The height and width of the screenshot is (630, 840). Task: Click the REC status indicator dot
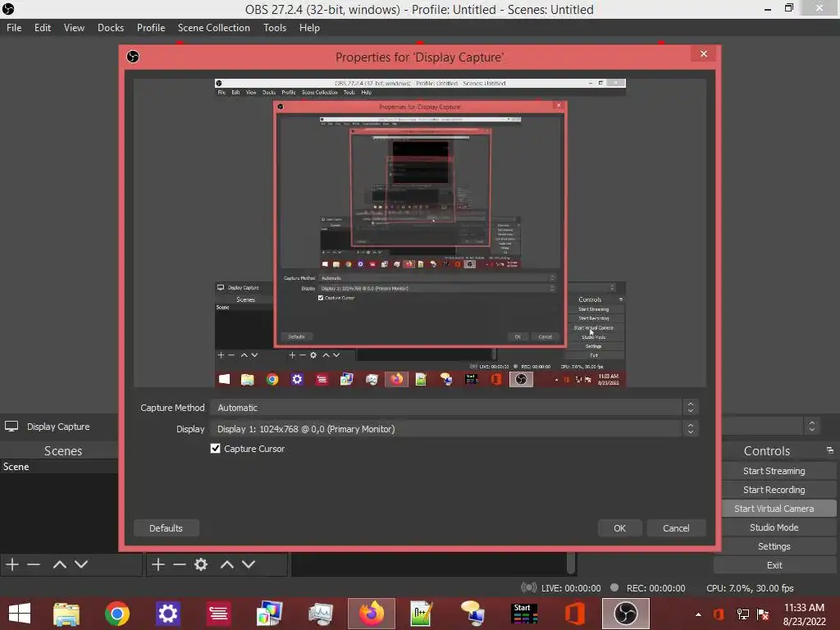(x=614, y=587)
